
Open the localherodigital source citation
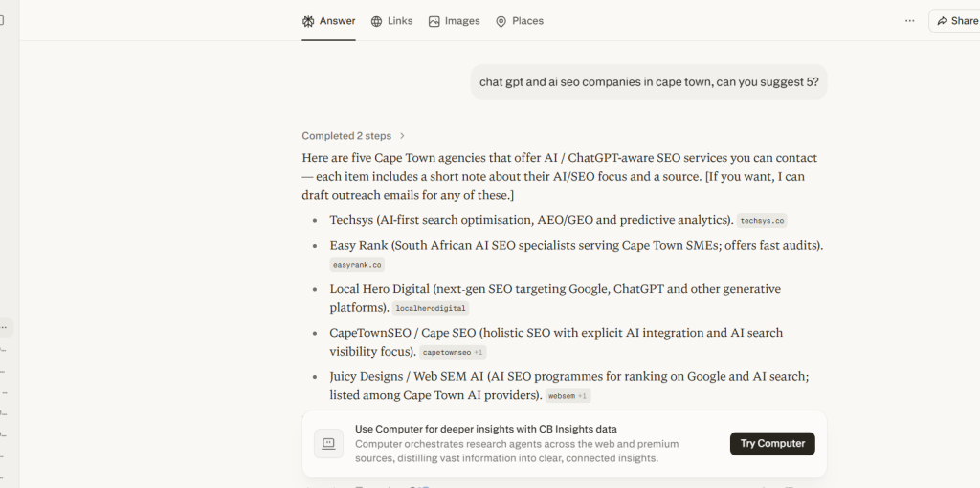(431, 308)
